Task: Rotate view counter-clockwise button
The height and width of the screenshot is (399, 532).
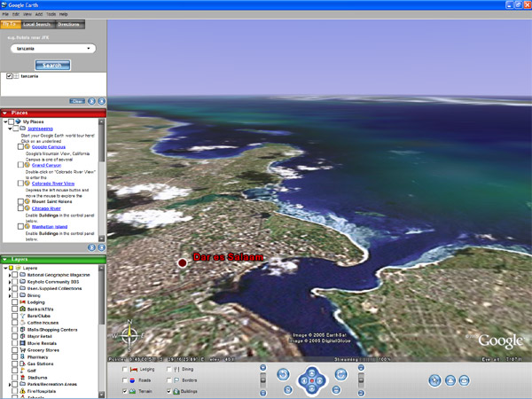Action: (283, 374)
